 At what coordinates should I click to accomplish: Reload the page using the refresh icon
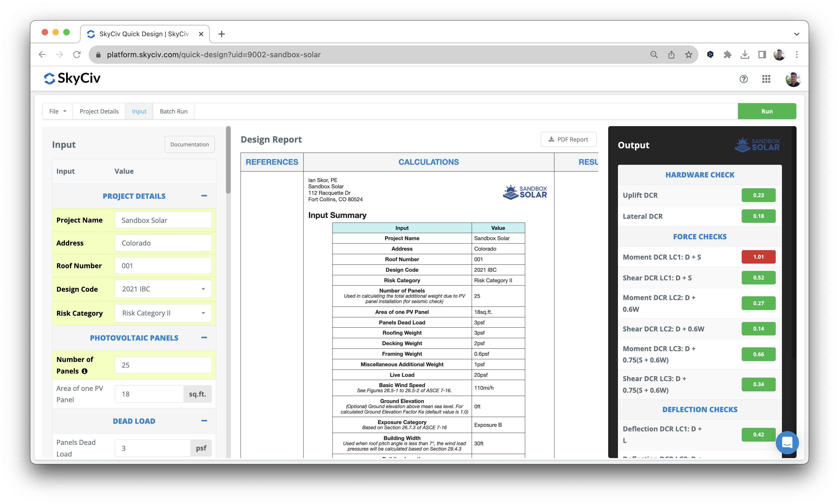77,55
